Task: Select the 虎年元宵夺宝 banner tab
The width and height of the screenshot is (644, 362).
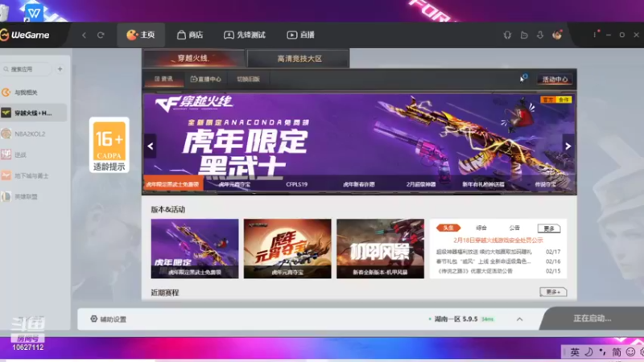Action: click(234, 184)
